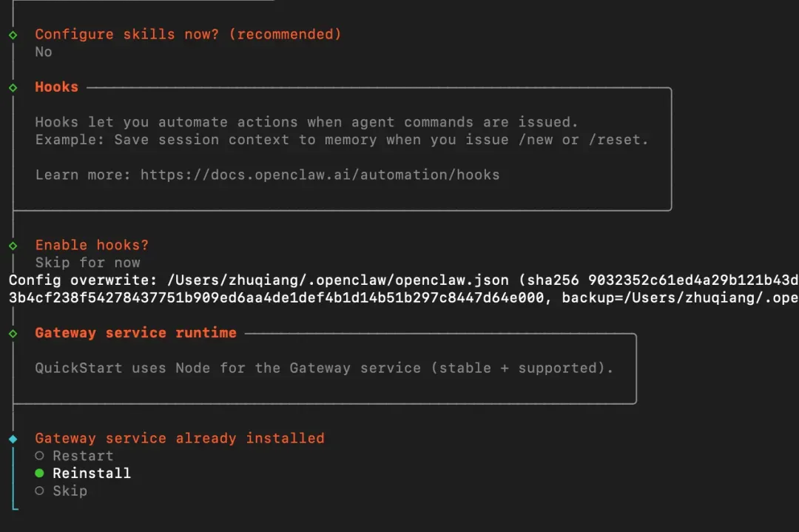The image size is (799, 532).
Task: Click the green diamond beside Configure skills
Action: click(x=13, y=34)
